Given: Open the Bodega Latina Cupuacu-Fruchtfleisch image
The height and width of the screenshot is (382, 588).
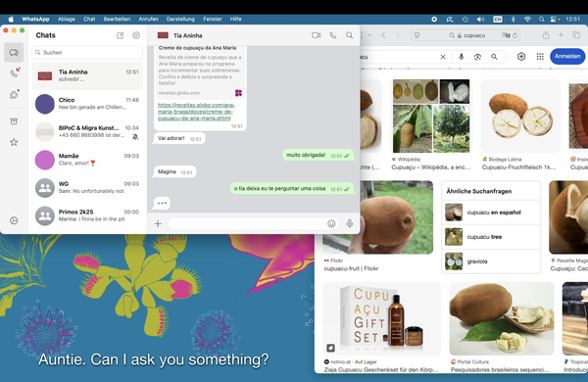Looking at the screenshot, I should 520,116.
